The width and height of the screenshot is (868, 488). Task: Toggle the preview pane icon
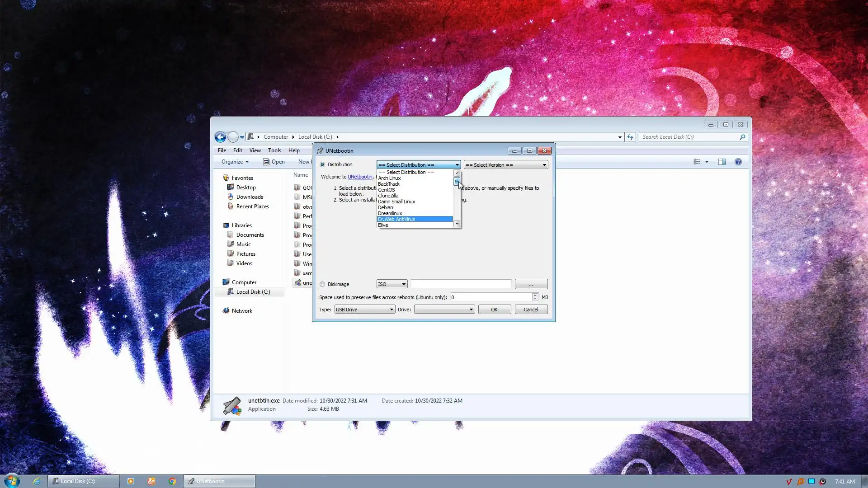(x=722, y=162)
